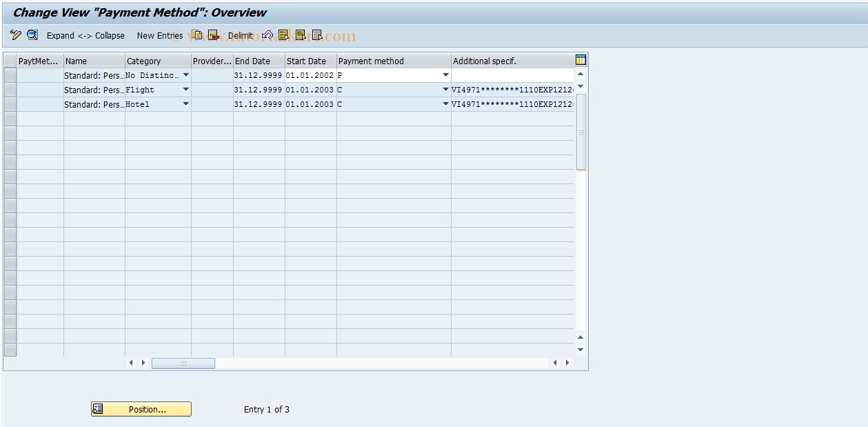Click Additional specif. field in Hotel row
This screenshot has height=427, width=868.
pyautogui.click(x=512, y=104)
